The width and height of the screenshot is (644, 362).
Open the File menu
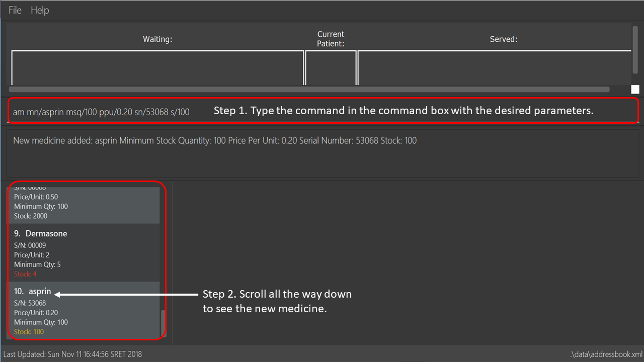(x=15, y=10)
